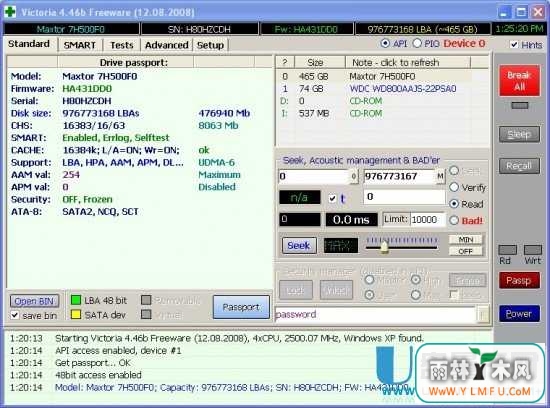Select the Read radio option
Image resolution: width=550 pixels, height=408 pixels.
(x=454, y=204)
